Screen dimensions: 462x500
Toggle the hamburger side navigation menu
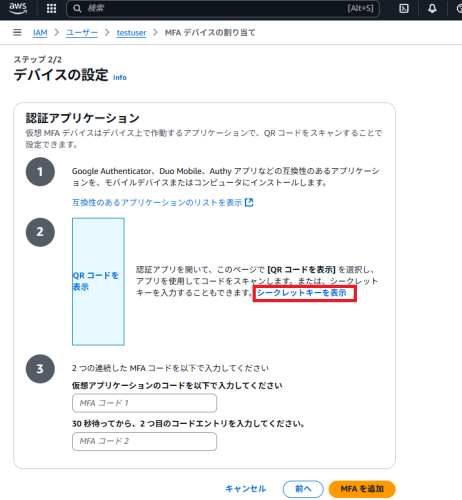click(x=17, y=32)
